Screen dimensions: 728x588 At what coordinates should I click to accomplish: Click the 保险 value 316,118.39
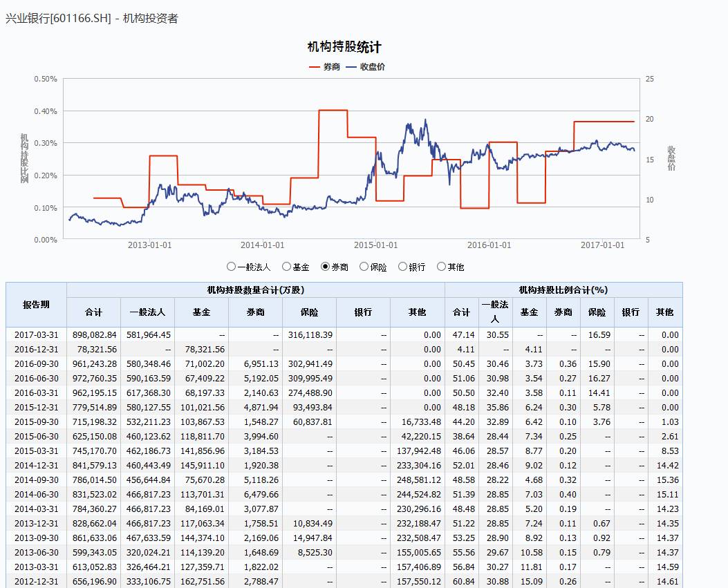pos(310,334)
